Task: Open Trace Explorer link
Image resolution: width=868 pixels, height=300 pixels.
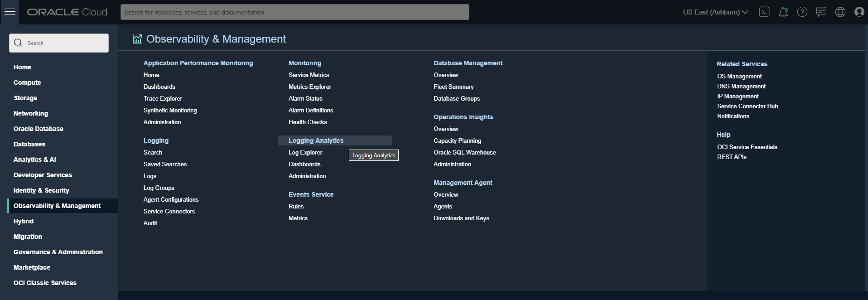Action: (163, 98)
